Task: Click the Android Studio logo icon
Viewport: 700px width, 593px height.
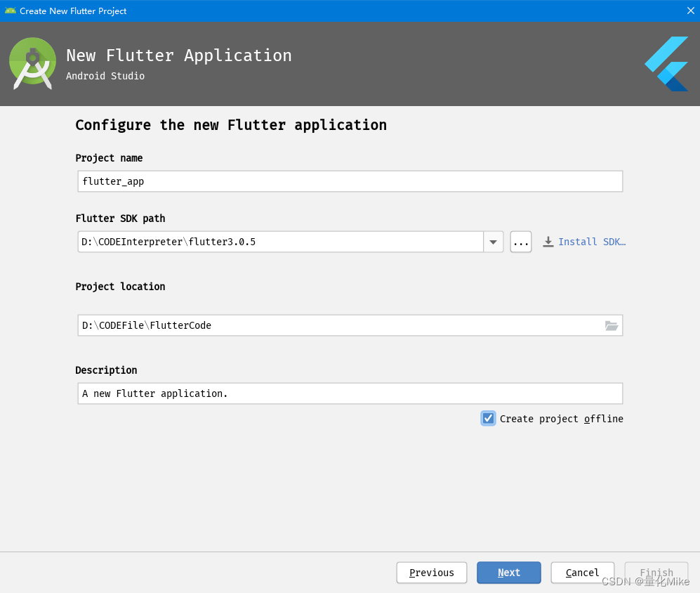Action: pyautogui.click(x=32, y=63)
